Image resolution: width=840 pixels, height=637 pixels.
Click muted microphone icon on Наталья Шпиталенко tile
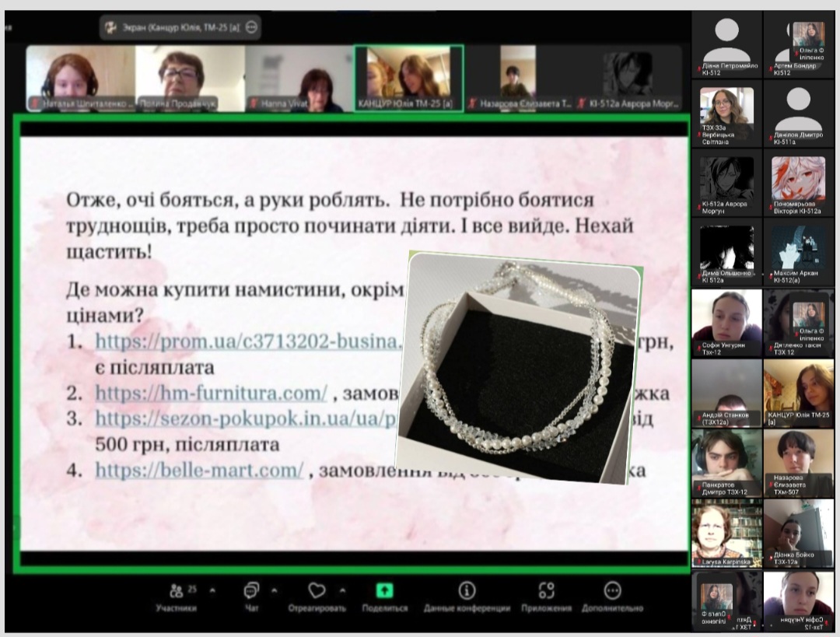pyautogui.click(x=35, y=103)
